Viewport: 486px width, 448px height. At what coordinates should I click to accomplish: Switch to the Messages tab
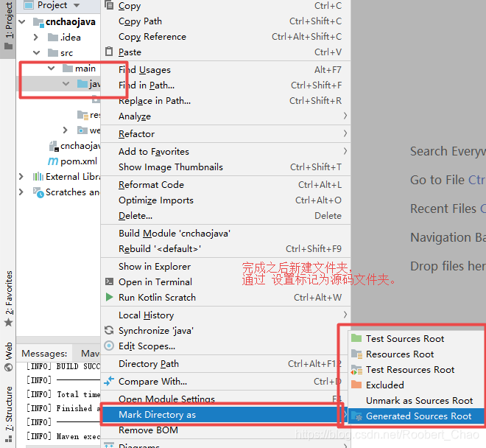coord(44,354)
